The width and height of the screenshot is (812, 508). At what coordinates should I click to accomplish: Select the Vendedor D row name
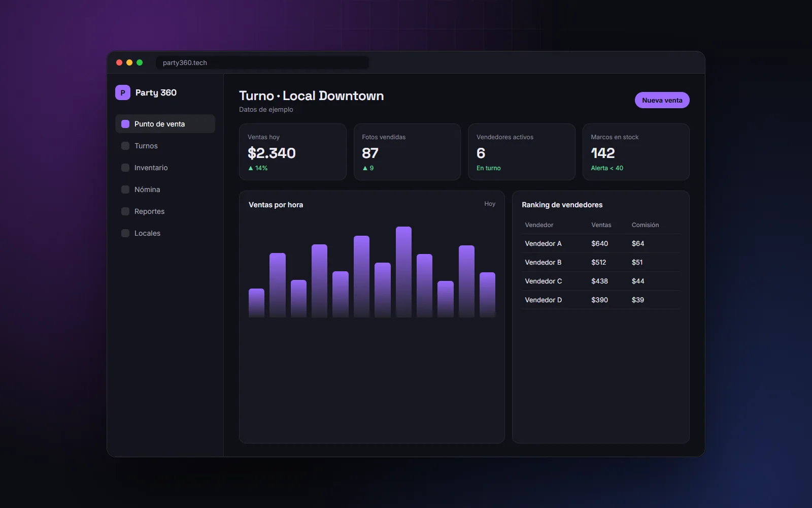[543, 300]
